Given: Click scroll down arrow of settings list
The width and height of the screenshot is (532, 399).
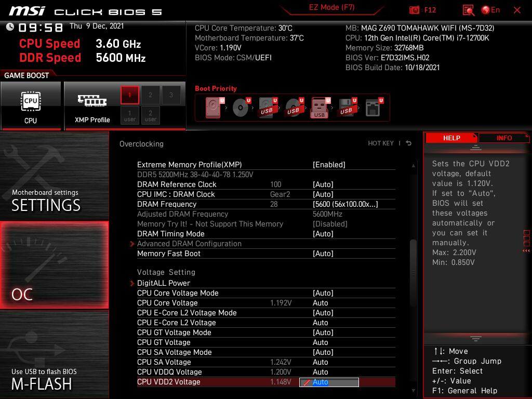Looking at the screenshot, I should pyautogui.click(x=413, y=391).
